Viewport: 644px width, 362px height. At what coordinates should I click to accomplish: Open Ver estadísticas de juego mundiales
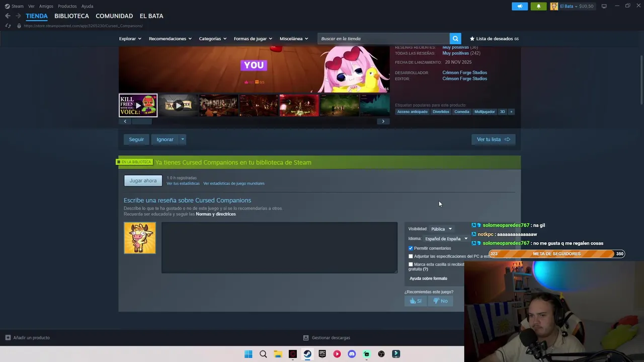coord(234,184)
